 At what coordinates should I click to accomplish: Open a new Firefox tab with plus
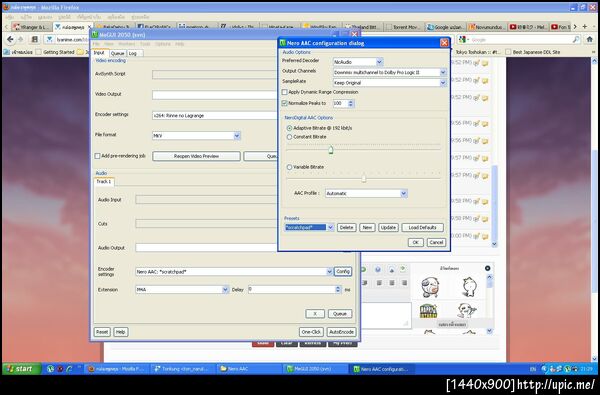pyautogui.click(x=584, y=26)
